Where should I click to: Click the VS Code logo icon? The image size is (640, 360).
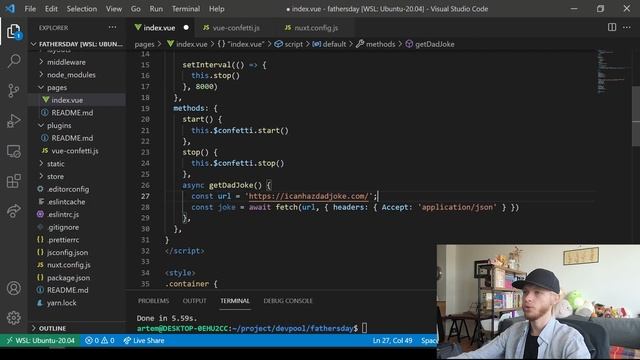(10, 9)
